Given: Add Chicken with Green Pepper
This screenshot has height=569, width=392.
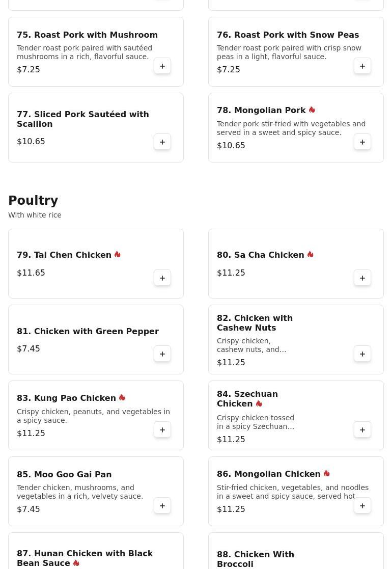Looking at the screenshot, I should click(x=162, y=354).
